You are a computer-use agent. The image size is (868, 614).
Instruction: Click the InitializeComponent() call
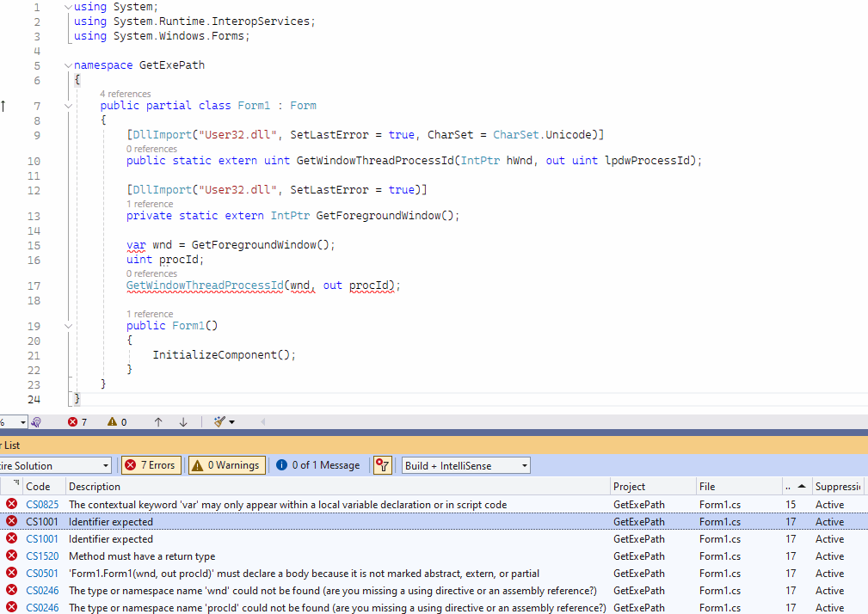coord(225,355)
